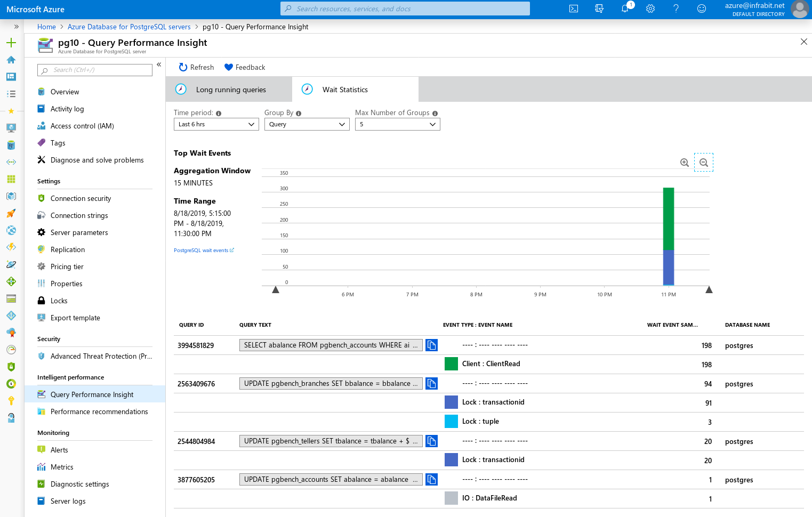Image resolution: width=812 pixels, height=517 pixels.
Task: Open Metrics under Monitoring
Action: coord(62,467)
